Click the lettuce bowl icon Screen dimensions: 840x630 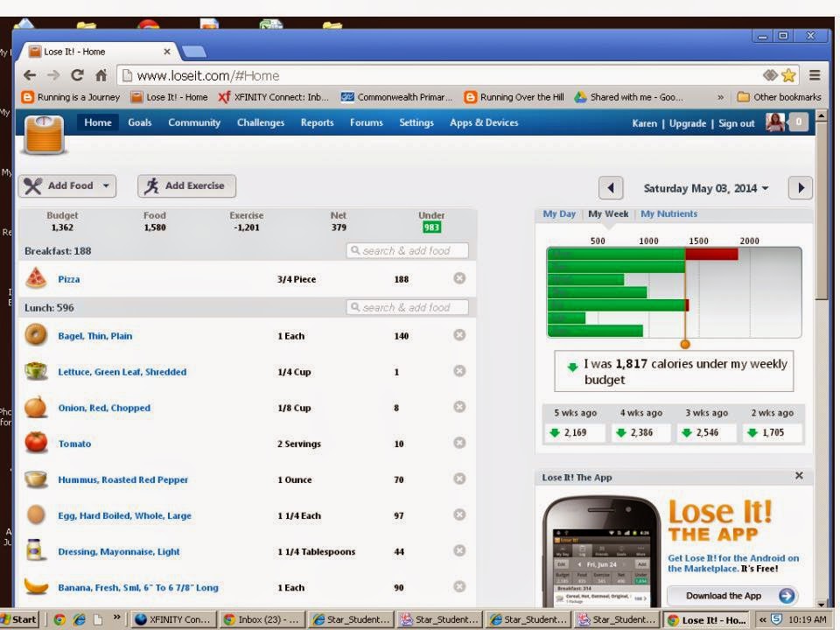(x=36, y=371)
